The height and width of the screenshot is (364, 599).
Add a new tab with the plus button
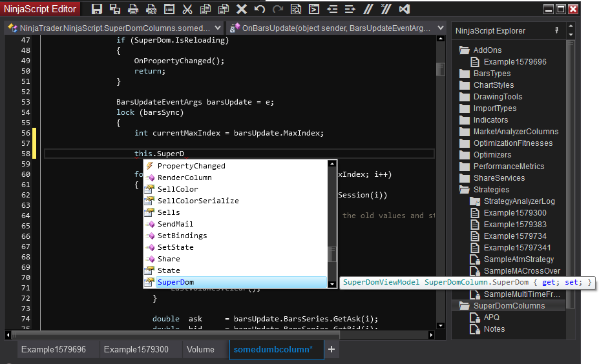331,349
